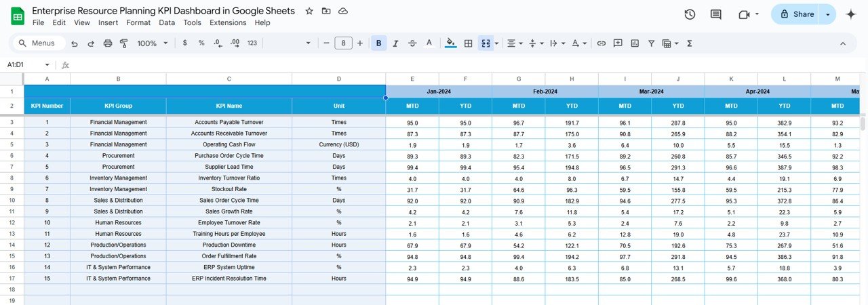Click the move to folder icon
The height and width of the screenshot is (305, 868).
(x=326, y=11)
